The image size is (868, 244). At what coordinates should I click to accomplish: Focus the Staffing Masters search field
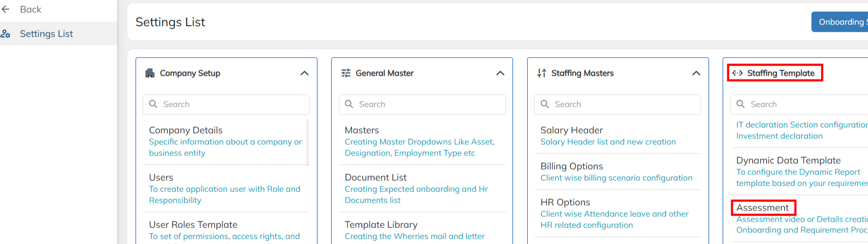point(624,104)
